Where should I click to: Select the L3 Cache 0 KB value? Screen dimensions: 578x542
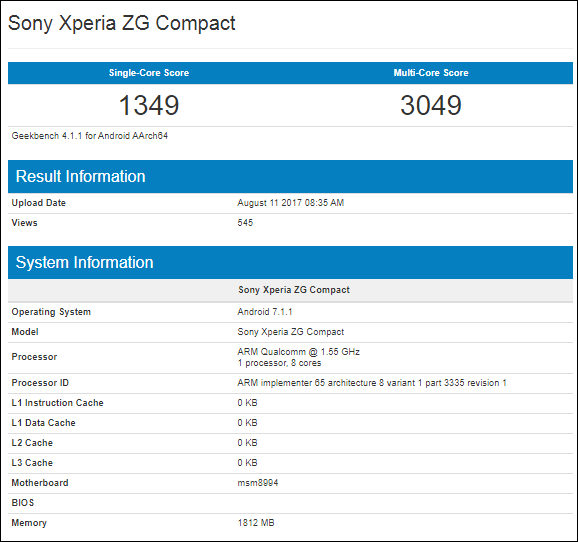247,463
